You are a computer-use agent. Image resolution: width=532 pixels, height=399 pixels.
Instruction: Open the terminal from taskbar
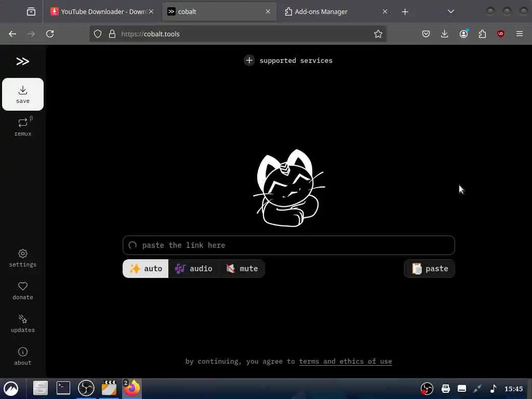pyautogui.click(x=63, y=388)
